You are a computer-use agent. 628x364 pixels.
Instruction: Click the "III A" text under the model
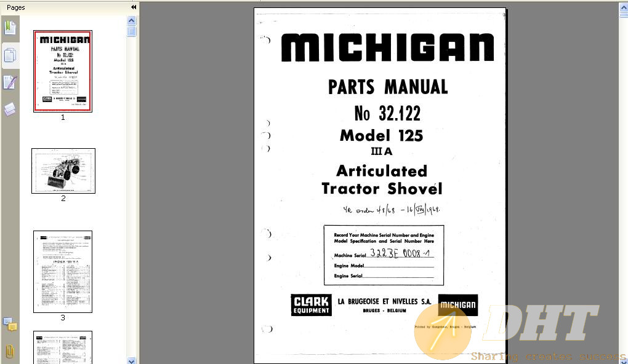point(381,151)
